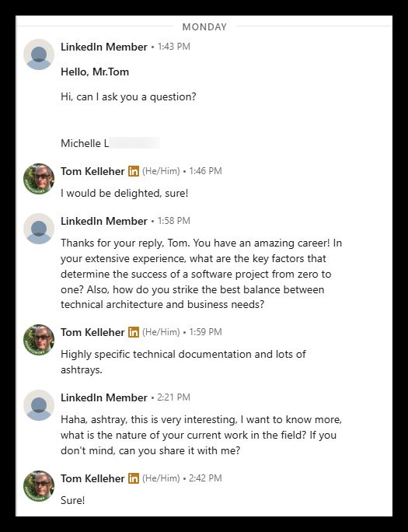The image size is (408, 532).
Task: Select the LinkedIn Member name at 1:58 PM
Action: click(104, 221)
